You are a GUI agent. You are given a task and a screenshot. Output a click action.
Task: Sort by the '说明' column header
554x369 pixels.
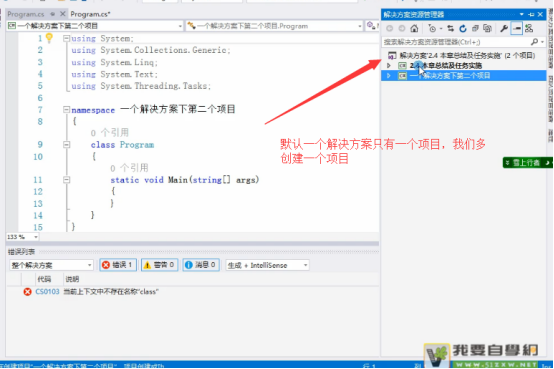72,280
